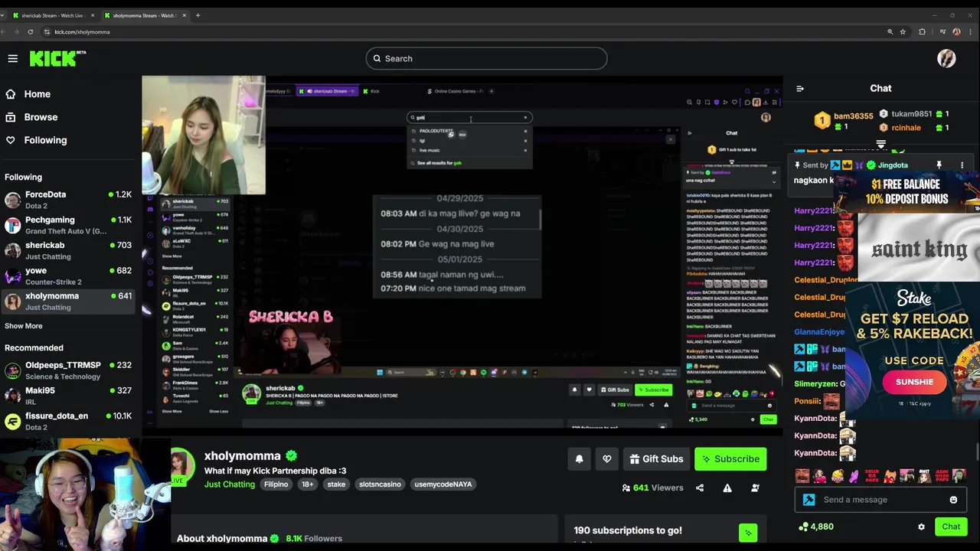This screenshot has width=980, height=551.
Task: Collapse the chat panel
Action: click(800, 88)
